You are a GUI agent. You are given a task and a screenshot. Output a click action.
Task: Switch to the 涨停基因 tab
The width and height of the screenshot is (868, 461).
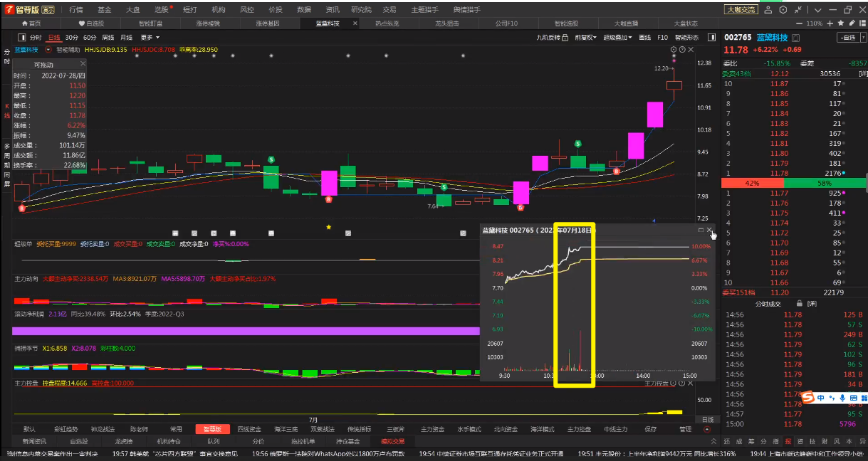(268, 23)
